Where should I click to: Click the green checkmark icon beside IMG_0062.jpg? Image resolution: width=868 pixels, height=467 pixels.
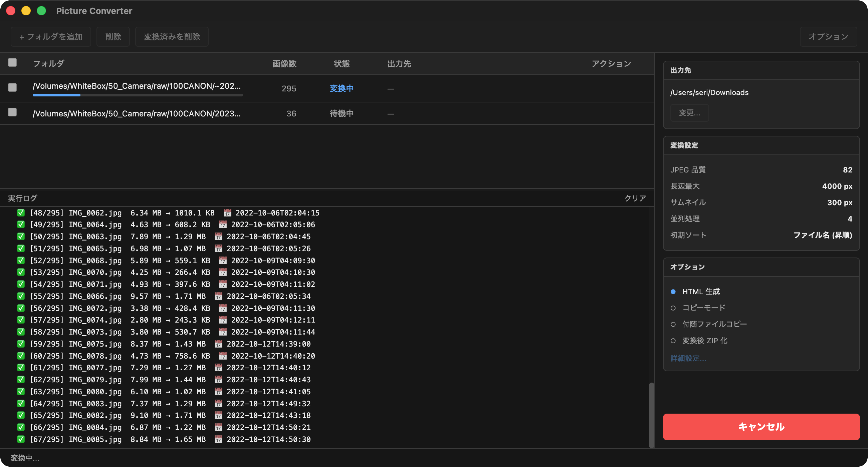tap(21, 213)
